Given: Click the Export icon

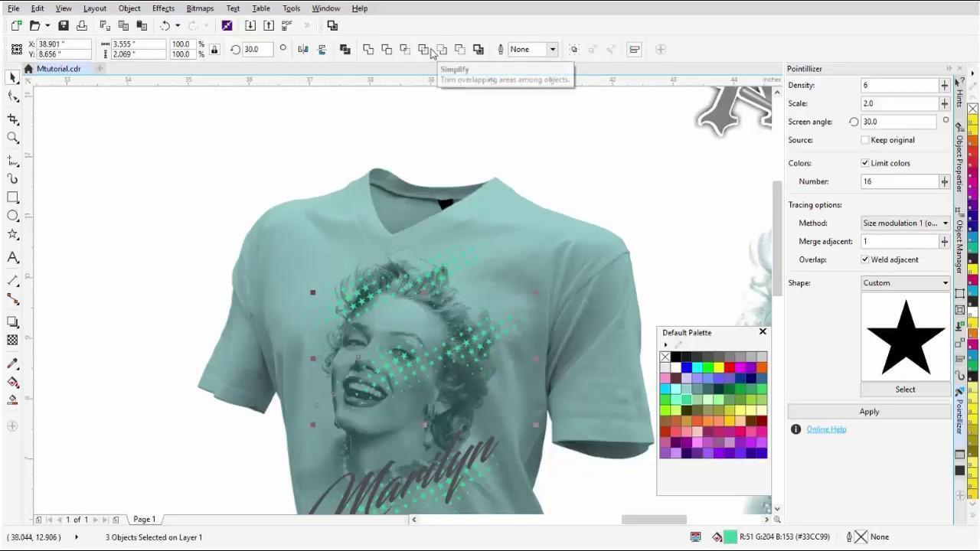Looking at the screenshot, I should coord(269,26).
